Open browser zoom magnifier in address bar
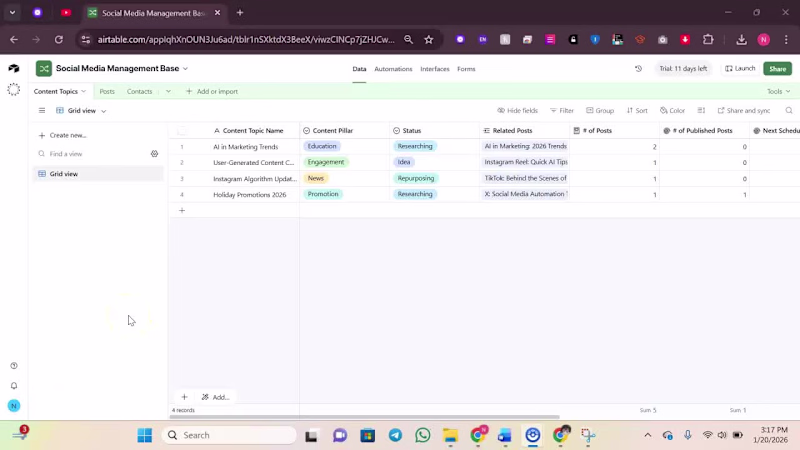 coord(408,39)
